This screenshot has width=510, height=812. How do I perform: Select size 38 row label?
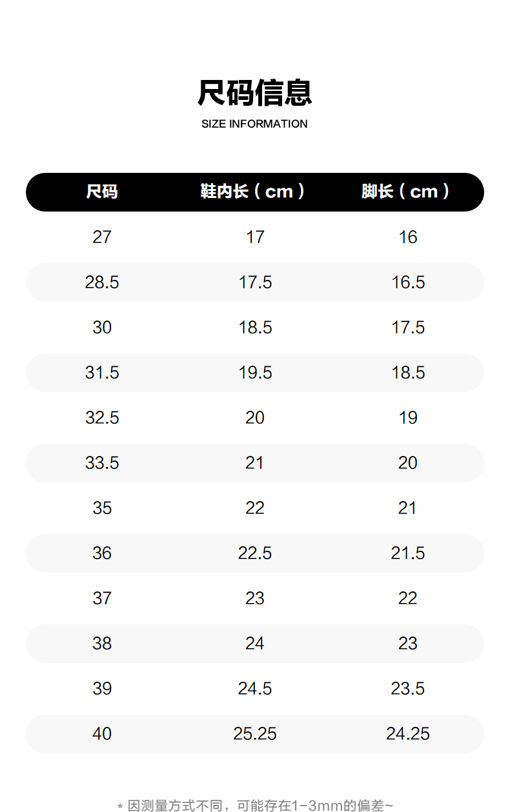point(102,644)
